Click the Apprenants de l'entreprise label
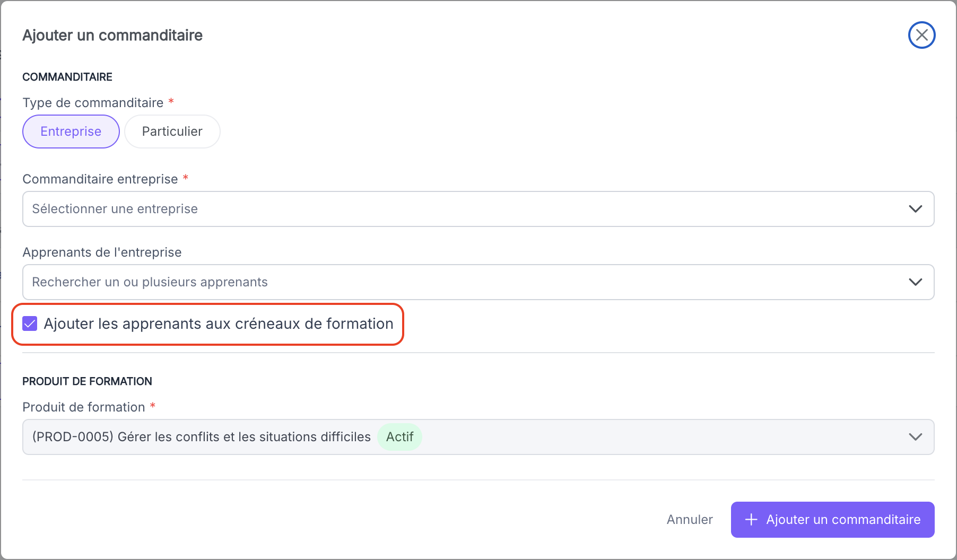The height and width of the screenshot is (560, 957). pyautogui.click(x=102, y=252)
